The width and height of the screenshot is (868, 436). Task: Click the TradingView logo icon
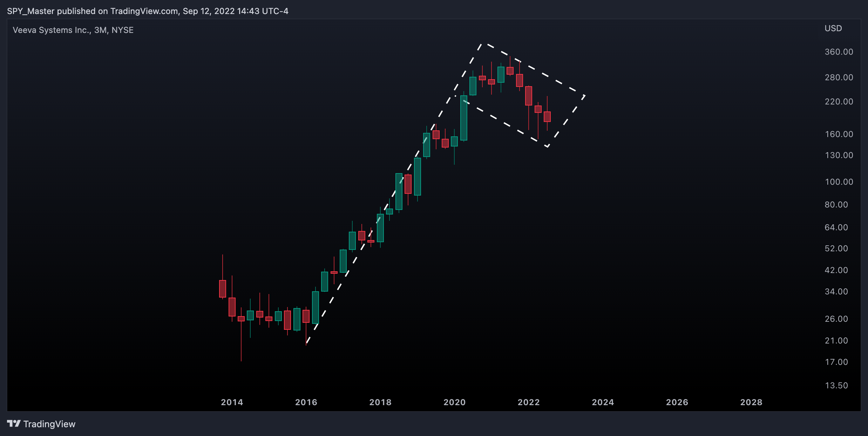(x=14, y=424)
